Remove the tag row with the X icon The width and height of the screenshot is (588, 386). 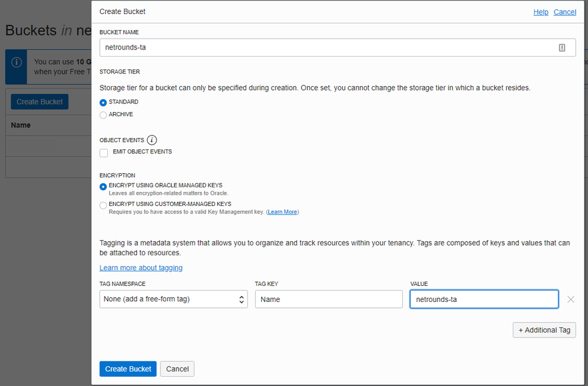click(x=571, y=299)
